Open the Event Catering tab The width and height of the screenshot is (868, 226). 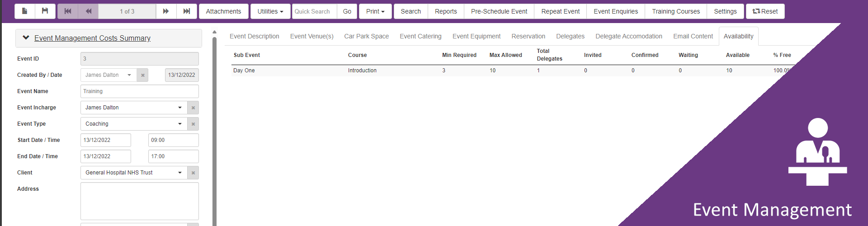(x=420, y=36)
